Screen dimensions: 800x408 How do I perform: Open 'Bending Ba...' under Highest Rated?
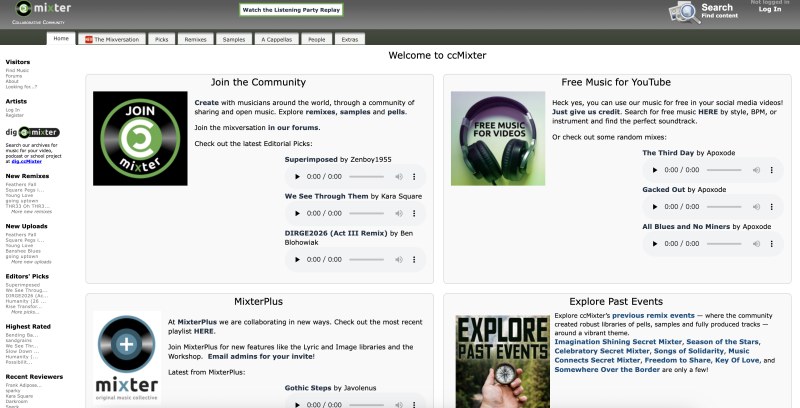(22, 335)
